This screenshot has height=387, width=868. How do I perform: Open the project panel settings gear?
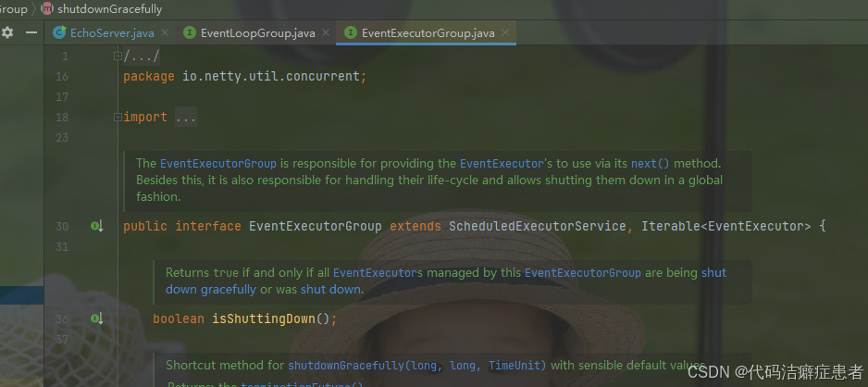pos(7,32)
